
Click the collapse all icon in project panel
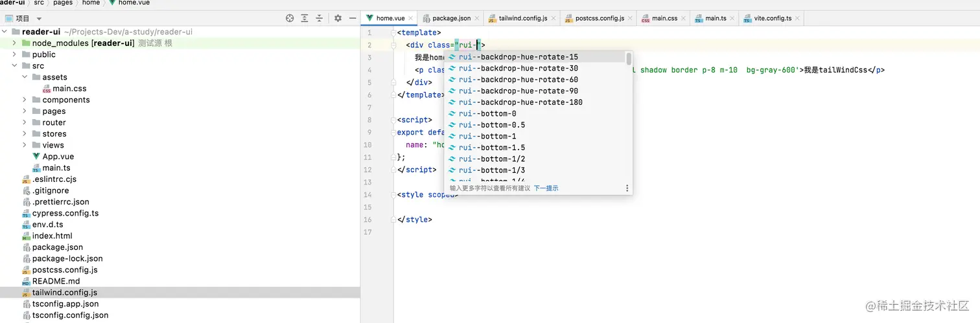(x=319, y=19)
